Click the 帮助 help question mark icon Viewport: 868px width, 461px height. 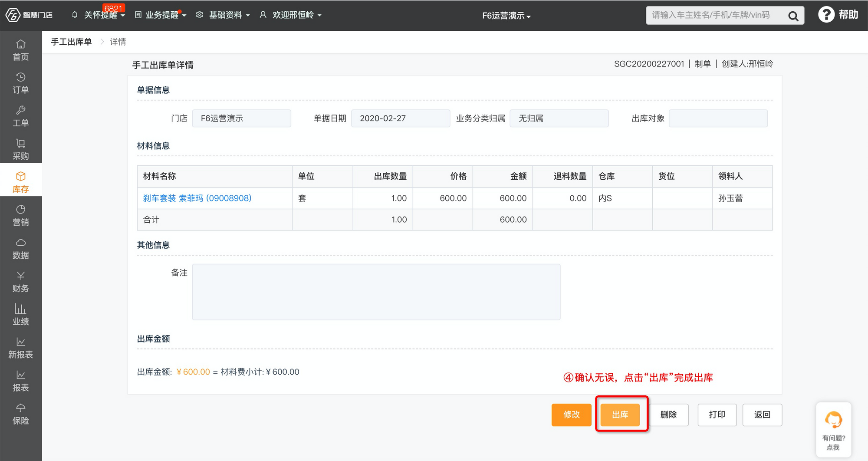tap(826, 15)
